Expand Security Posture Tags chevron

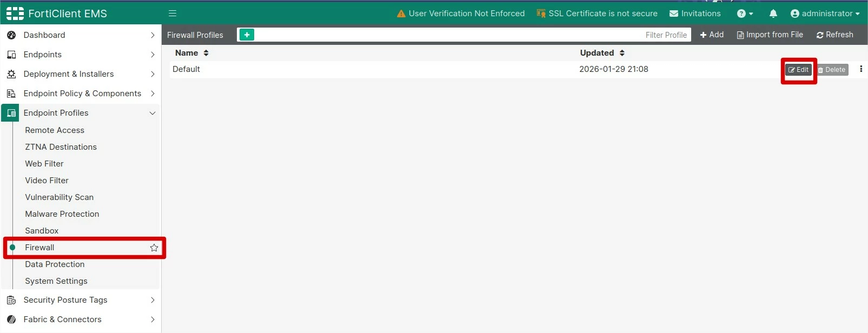pos(153,300)
